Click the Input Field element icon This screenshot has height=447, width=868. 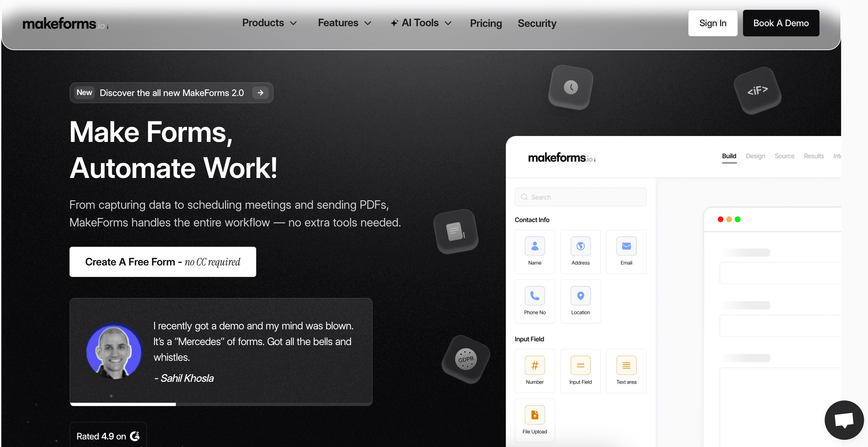(x=580, y=365)
